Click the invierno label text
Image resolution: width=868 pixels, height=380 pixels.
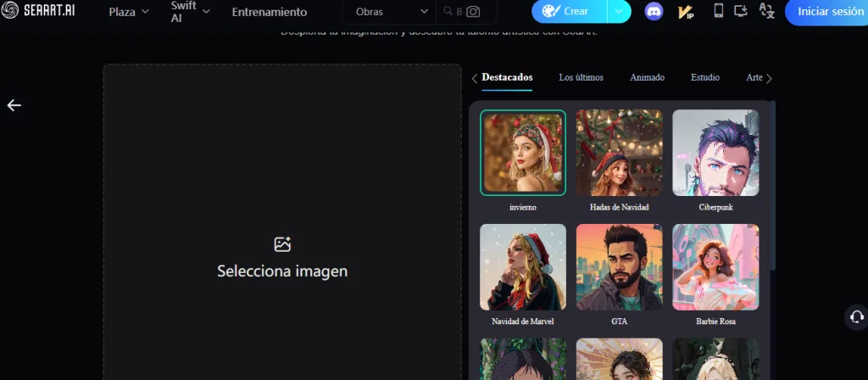pos(523,207)
